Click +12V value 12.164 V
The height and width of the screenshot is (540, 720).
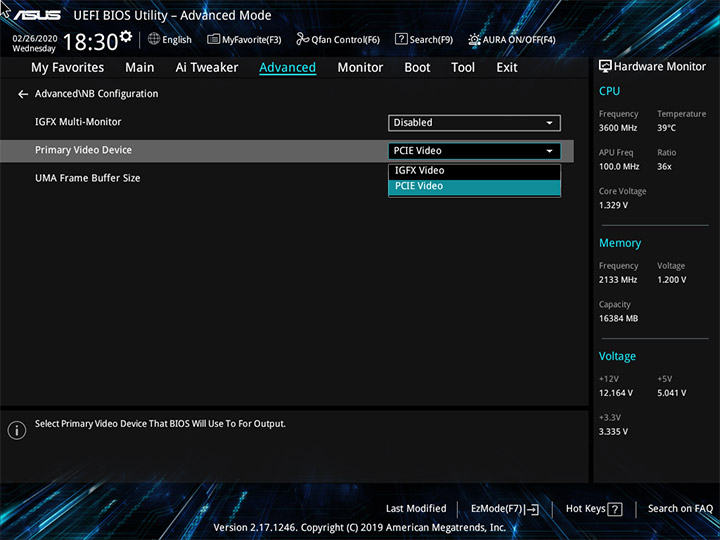click(x=615, y=393)
